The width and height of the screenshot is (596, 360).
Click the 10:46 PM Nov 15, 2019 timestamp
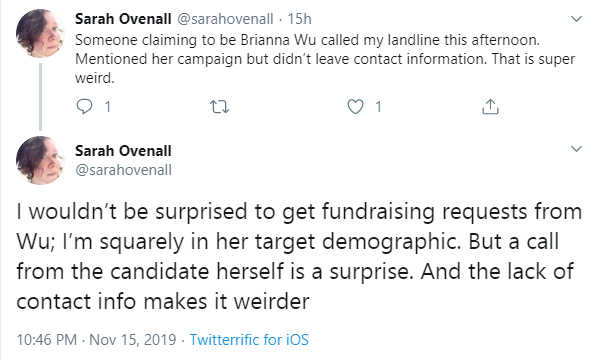click(x=96, y=339)
